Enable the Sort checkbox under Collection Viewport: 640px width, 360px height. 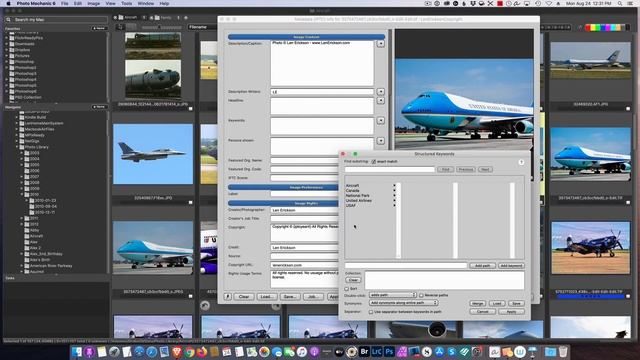[x=347, y=289]
